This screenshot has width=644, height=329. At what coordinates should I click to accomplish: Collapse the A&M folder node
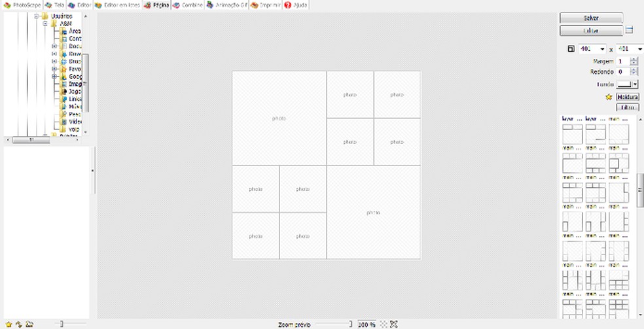coord(45,24)
